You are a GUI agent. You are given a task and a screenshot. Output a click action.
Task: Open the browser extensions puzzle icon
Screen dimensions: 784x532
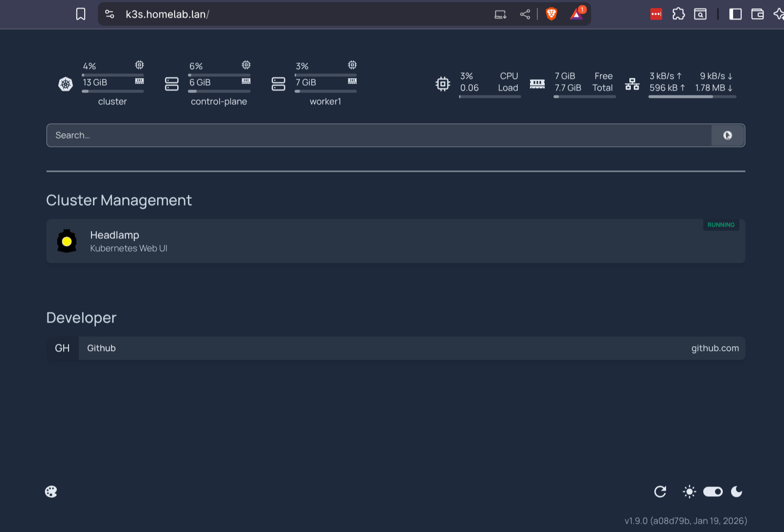[678, 14]
